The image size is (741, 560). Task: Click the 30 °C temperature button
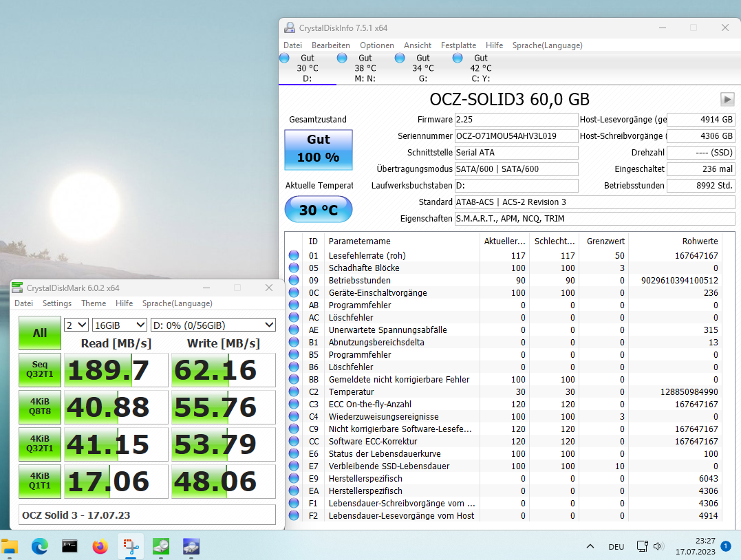pos(319,209)
